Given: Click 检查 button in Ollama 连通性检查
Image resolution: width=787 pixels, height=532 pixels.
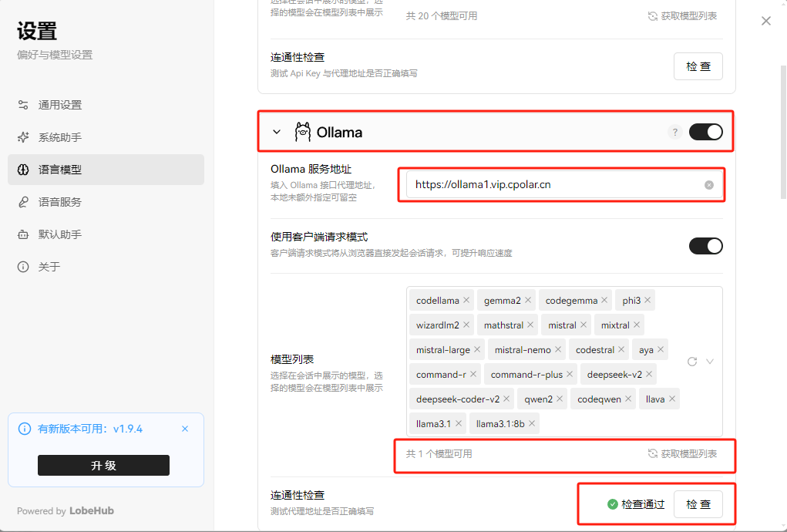Looking at the screenshot, I should click(x=698, y=504).
